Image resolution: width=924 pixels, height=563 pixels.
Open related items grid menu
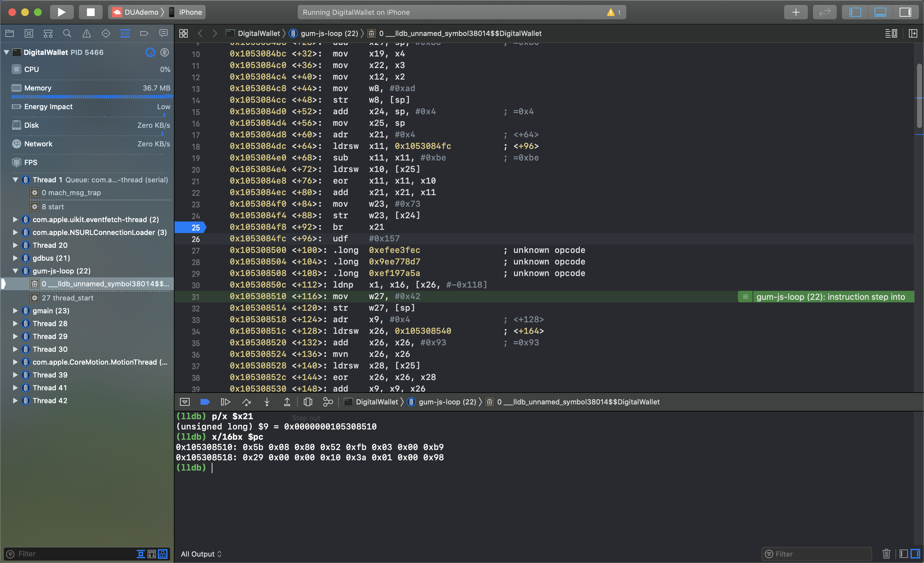coord(184,33)
